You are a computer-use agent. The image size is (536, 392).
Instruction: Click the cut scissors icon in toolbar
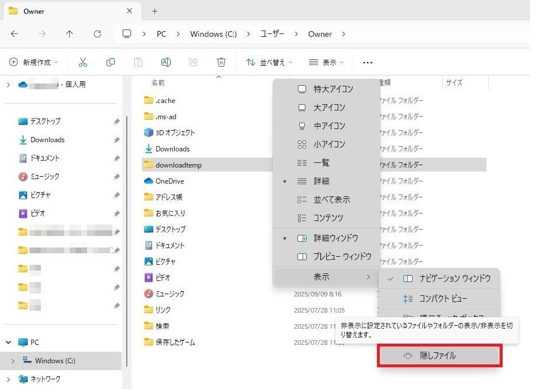83,62
